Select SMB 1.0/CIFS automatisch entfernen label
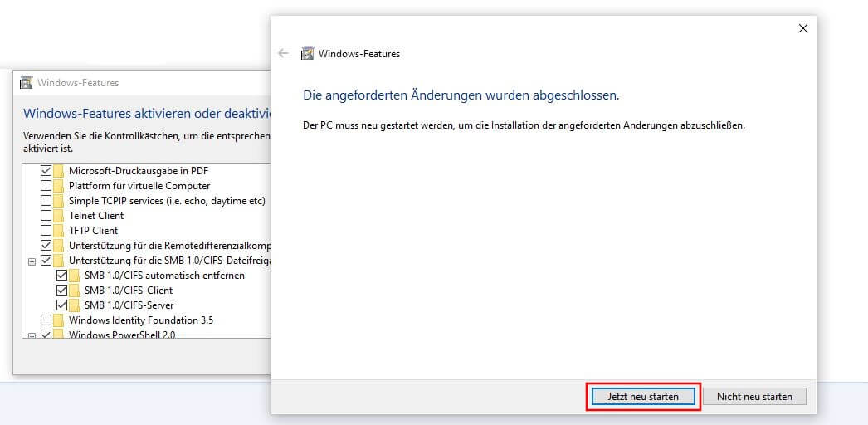The width and height of the screenshot is (868, 425). pos(164,275)
